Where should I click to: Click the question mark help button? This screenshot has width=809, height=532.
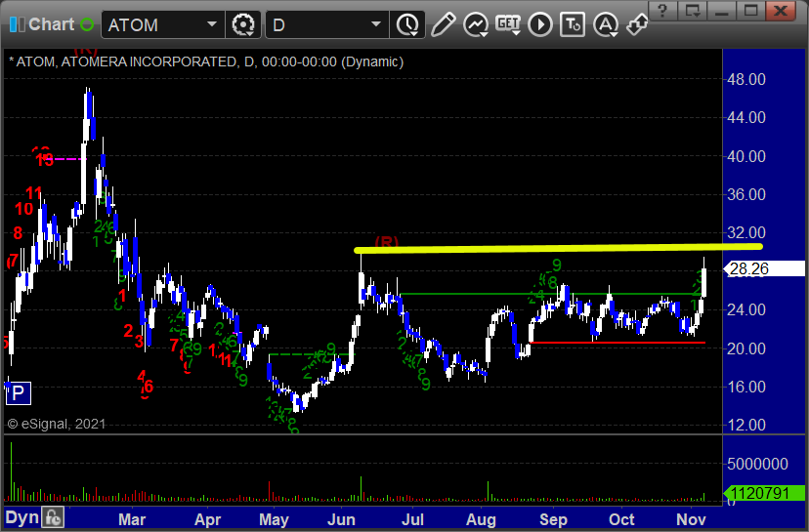coord(662,11)
